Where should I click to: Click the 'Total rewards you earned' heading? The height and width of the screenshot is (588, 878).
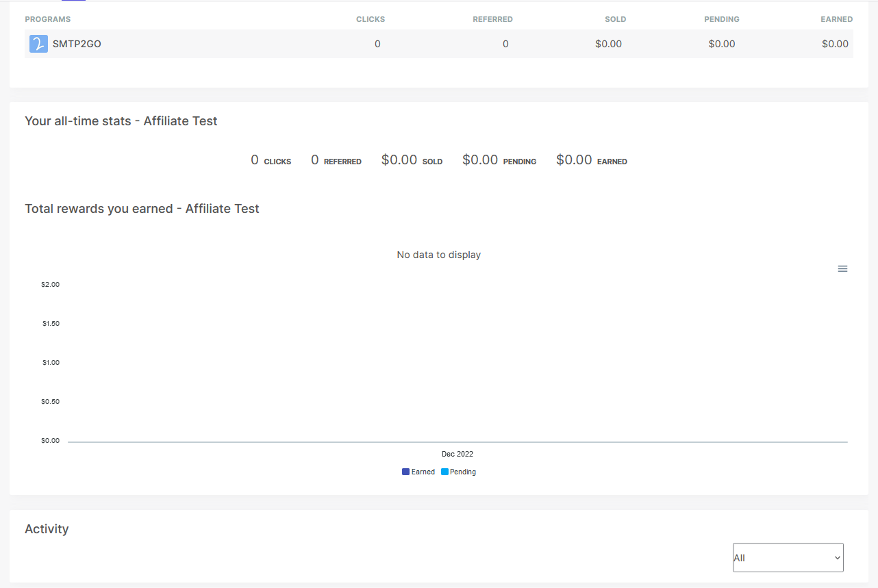coord(142,209)
